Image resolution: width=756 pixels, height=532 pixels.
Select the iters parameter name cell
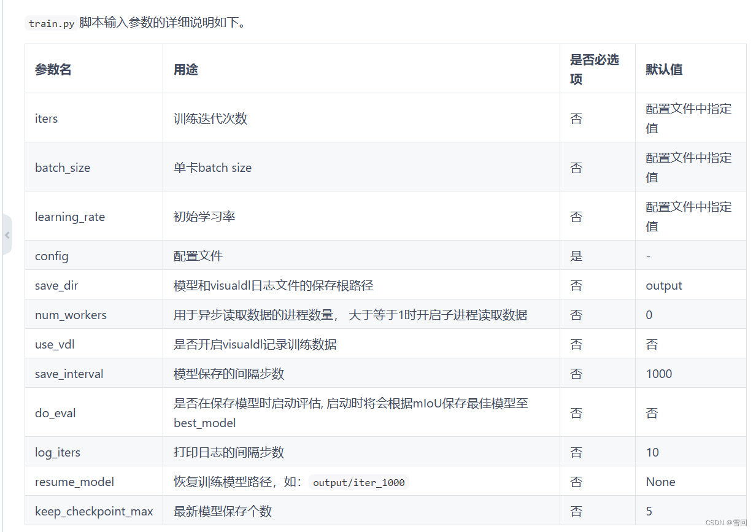pyautogui.click(x=46, y=118)
